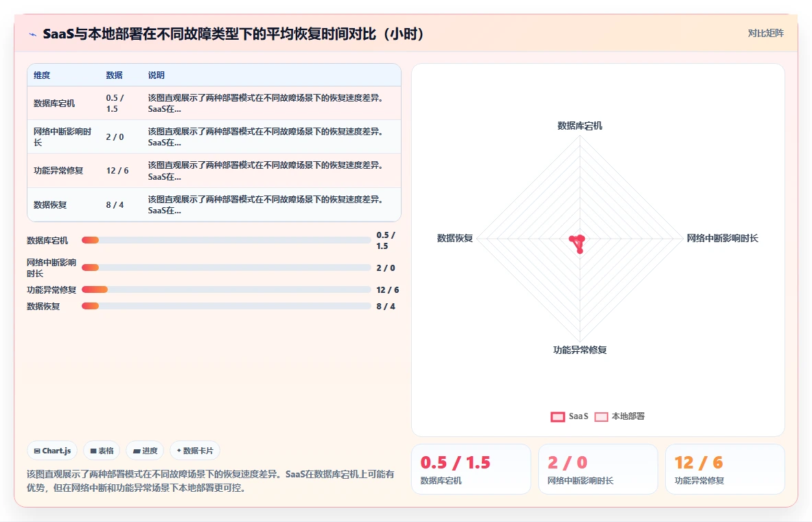Select the Chart.js tag chip
812x522 pixels.
coord(52,451)
